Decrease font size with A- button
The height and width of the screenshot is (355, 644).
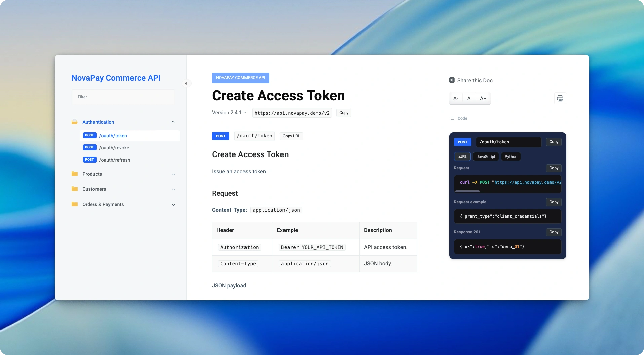pos(456,98)
